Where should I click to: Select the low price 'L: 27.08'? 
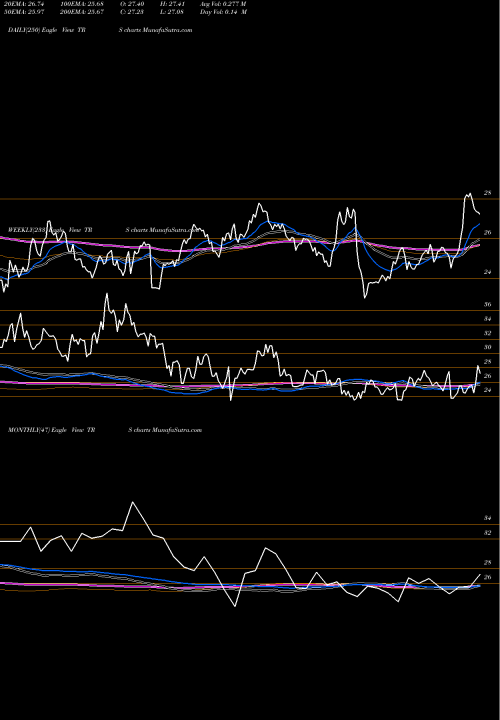[x=171, y=11]
